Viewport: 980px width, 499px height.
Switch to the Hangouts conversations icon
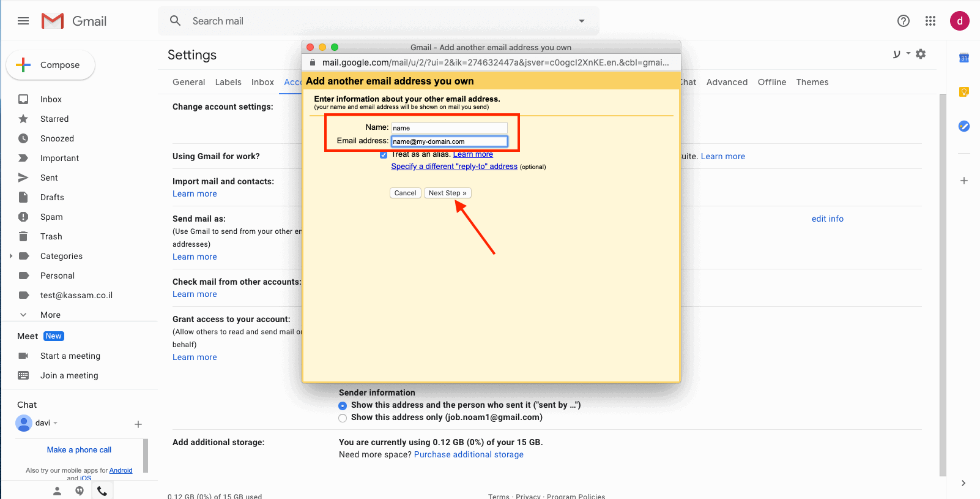pos(80,491)
